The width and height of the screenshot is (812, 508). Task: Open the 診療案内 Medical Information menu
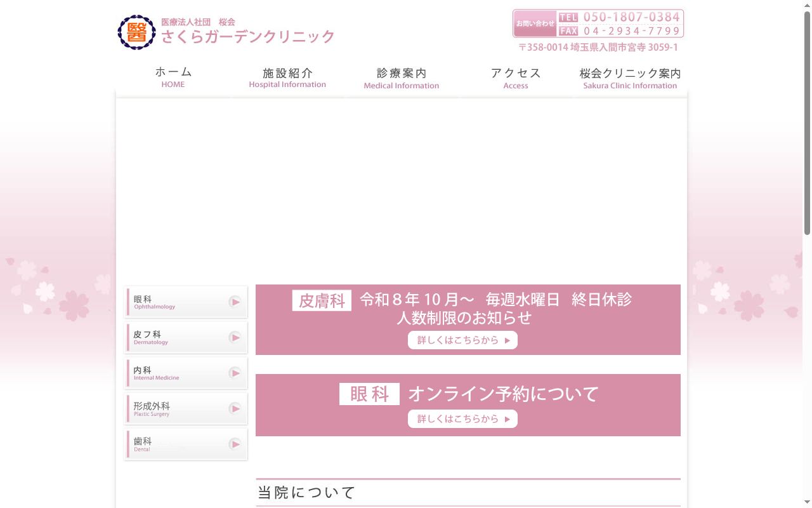click(x=402, y=77)
